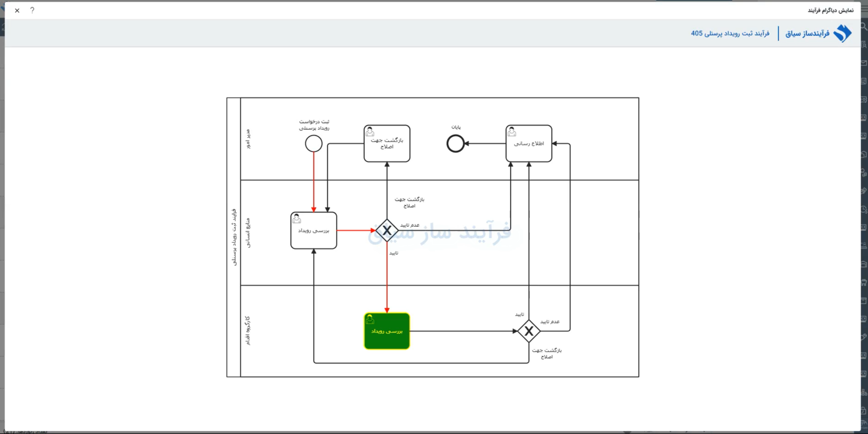Screen dimensions: 868x434
Task: Click user icon in بازگشت جهت اصلاح task box
Action: point(370,132)
